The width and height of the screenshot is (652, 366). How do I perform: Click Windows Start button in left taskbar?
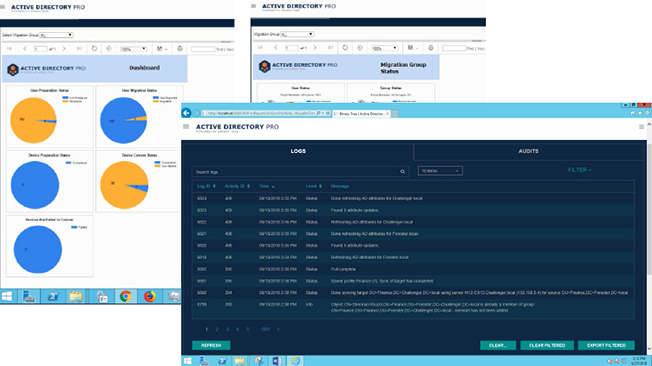[x=7, y=296]
